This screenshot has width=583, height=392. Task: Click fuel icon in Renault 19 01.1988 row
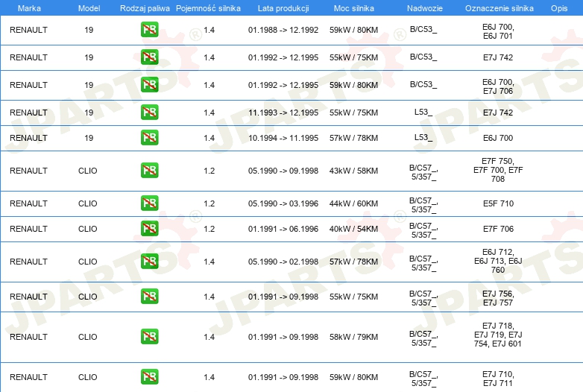149,30
